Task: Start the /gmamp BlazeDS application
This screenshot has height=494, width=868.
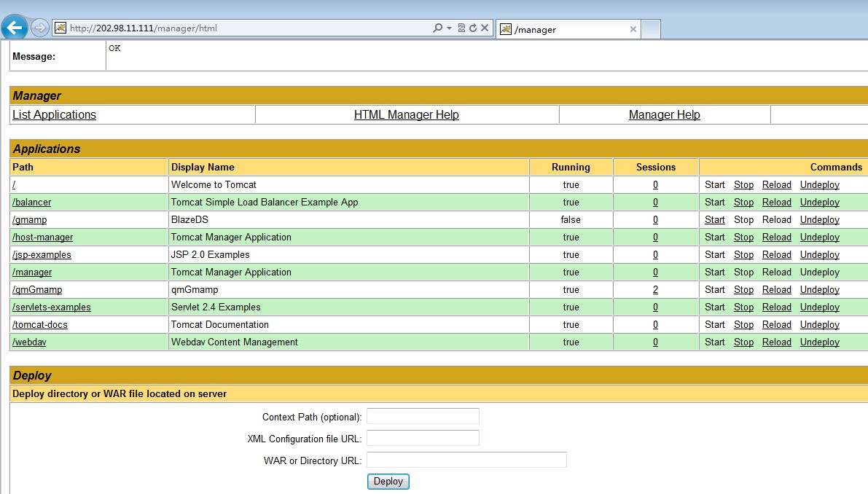Action: coord(715,219)
